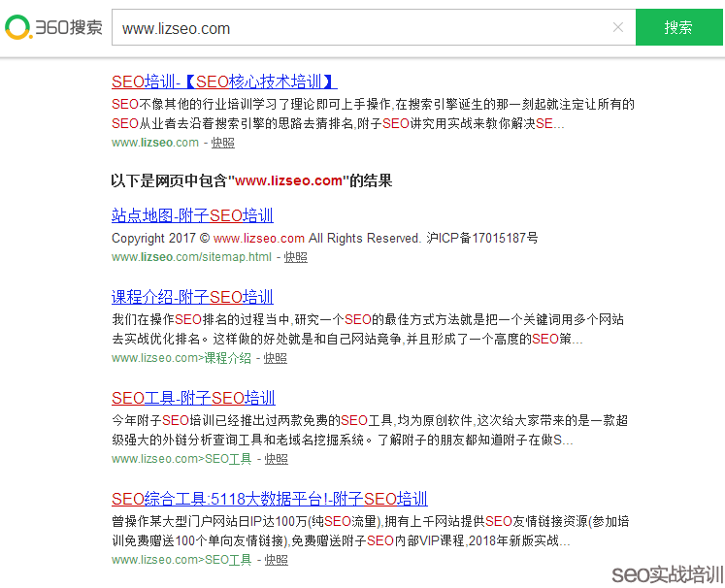View 快照 for the 课程介绍 result
The image size is (725, 588).
(x=276, y=358)
